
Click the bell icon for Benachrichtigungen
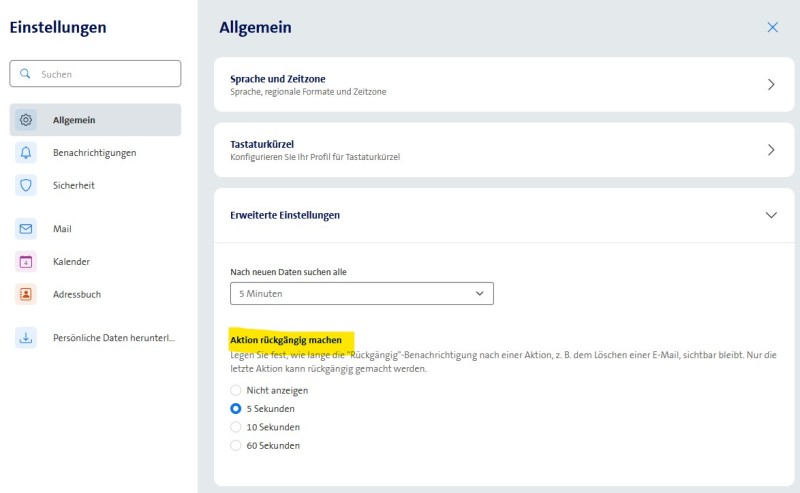coord(26,153)
